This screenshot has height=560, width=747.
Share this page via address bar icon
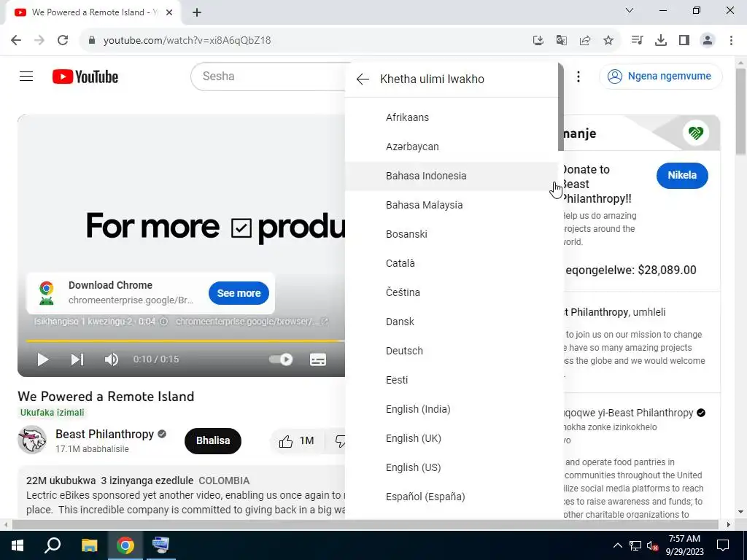point(585,41)
